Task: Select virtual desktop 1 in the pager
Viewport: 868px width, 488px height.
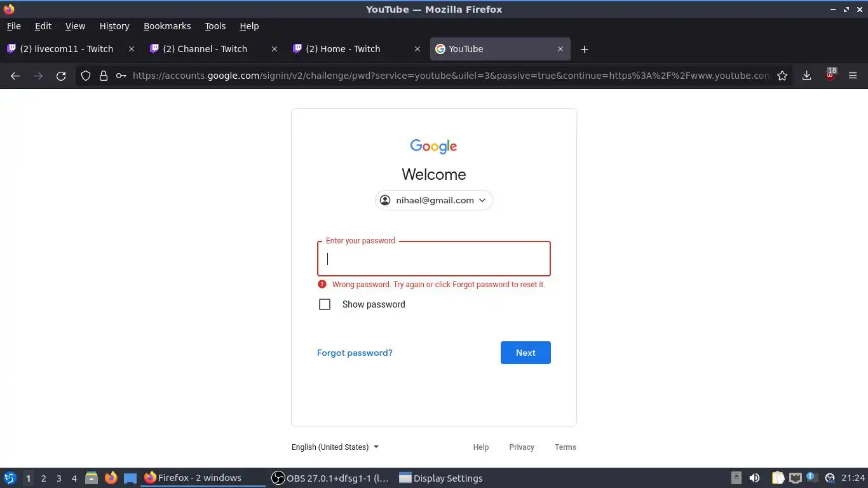Action: (28, 478)
